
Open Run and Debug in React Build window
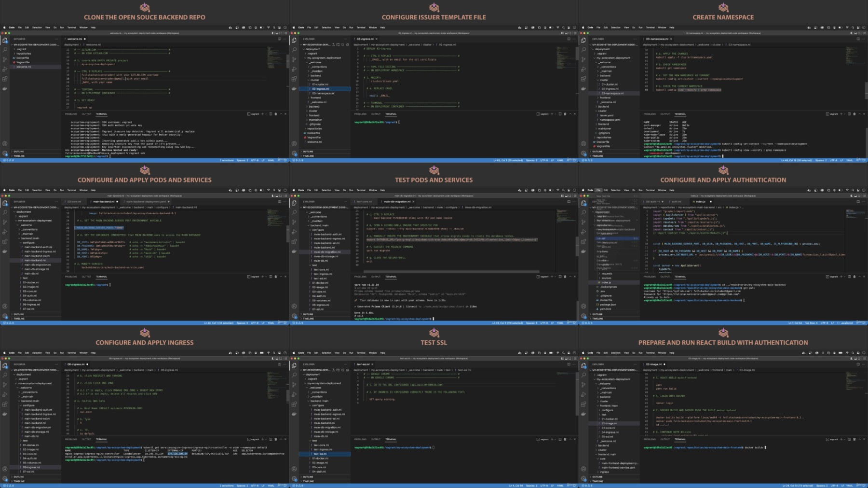click(x=583, y=394)
